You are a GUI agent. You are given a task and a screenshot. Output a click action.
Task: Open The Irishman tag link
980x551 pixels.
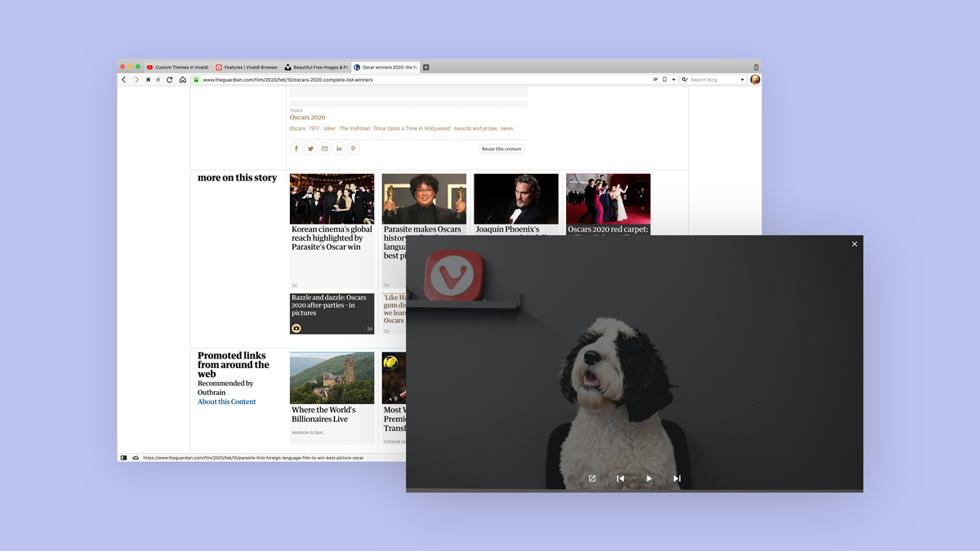[x=354, y=128]
